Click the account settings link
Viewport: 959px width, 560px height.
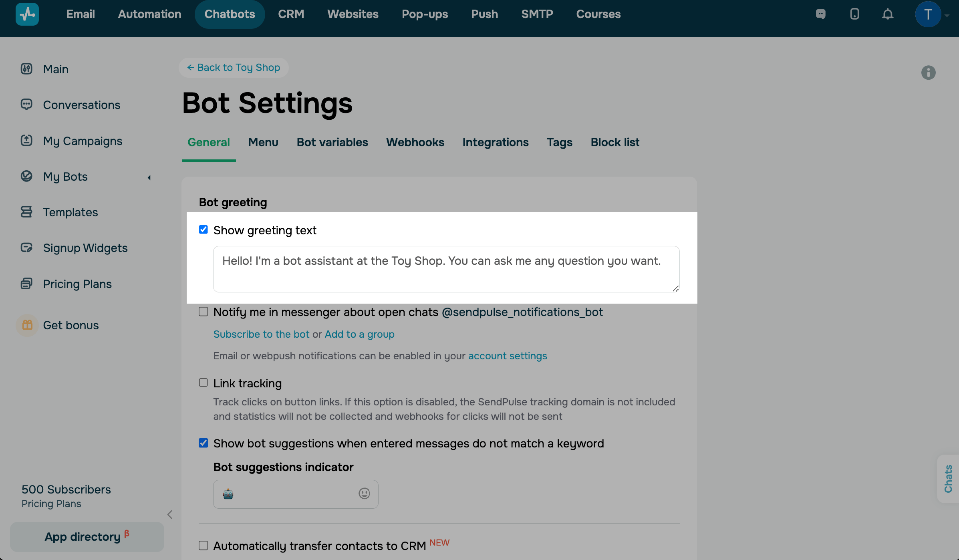508,356
